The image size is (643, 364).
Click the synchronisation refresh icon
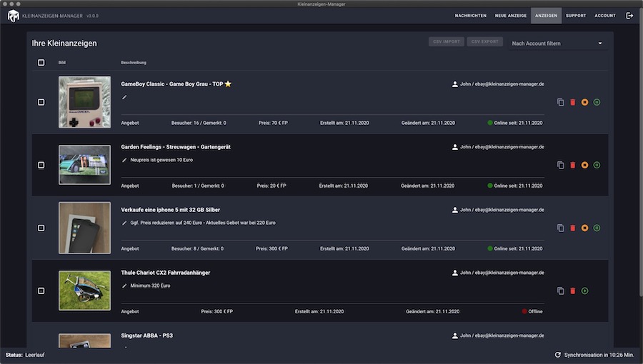pyautogui.click(x=558, y=355)
